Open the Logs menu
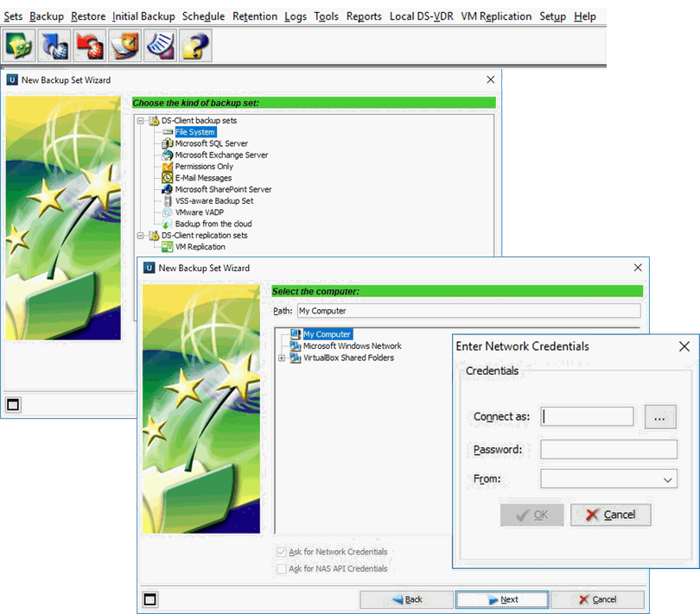 296,16
